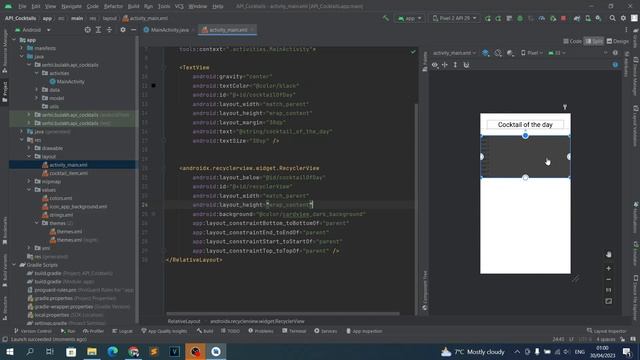Open the activity_main.xml file selector in design toolbar
Image resolution: width=640 pixels, height=360 pixels.
(x=454, y=53)
